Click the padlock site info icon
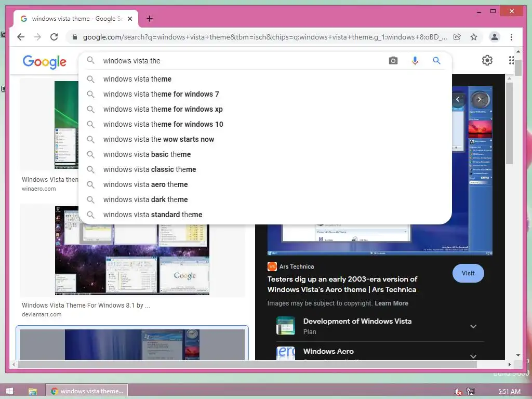 [75, 37]
